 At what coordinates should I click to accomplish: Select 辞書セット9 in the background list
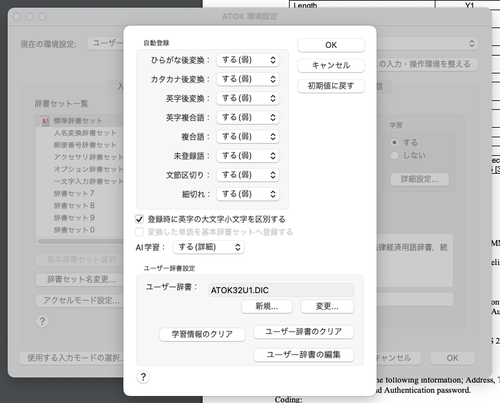pyautogui.click(x=79, y=218)
